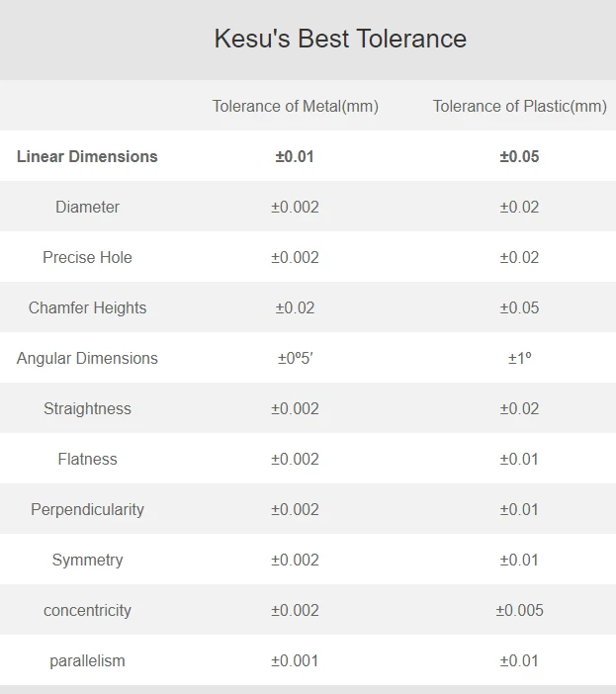Screen dimensions: 616x694
Task: Select the Linear Dimensions metal tolerance ±0.01
Action: tap(295, 156)
